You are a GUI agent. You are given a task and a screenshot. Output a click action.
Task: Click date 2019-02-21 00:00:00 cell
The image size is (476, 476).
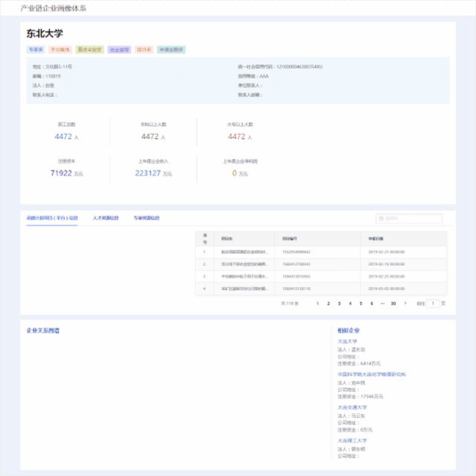click(x=386, y=251)
